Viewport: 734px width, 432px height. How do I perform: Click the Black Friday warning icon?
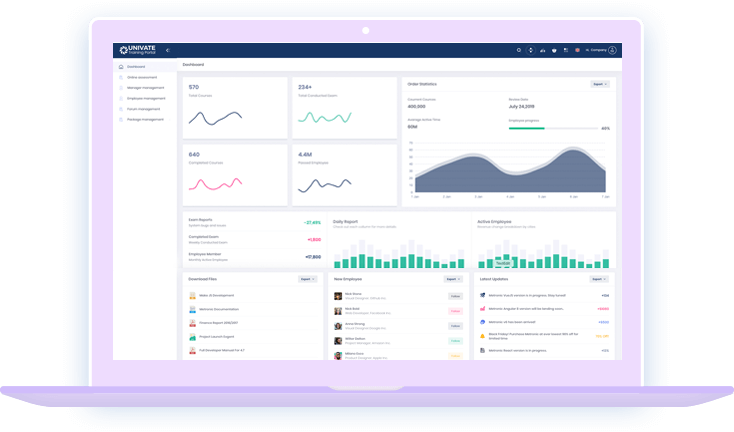click(x=481, y=336)
